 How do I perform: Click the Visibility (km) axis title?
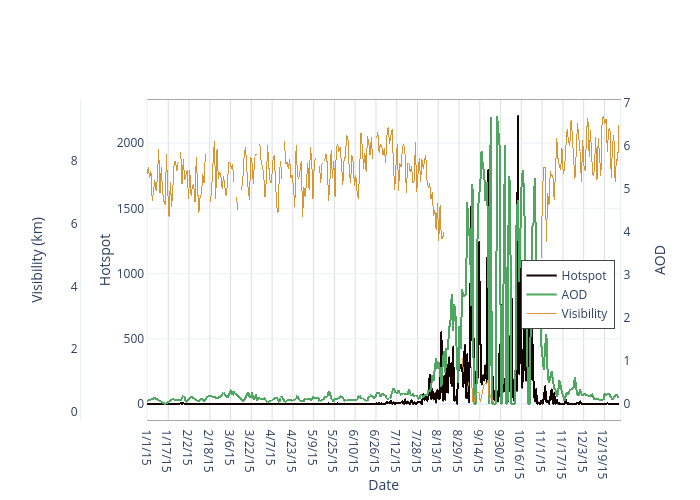click(38, 259)
